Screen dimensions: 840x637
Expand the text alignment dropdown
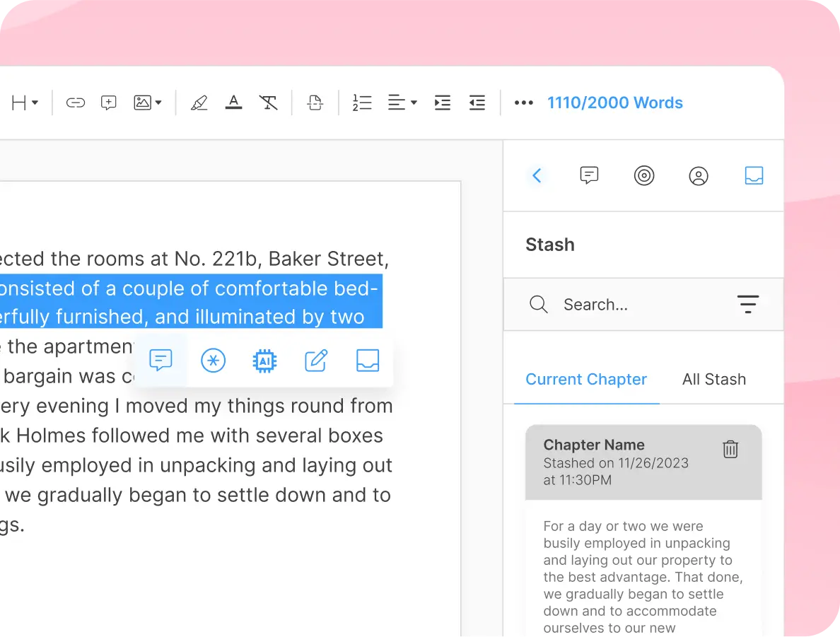(402, 103)
